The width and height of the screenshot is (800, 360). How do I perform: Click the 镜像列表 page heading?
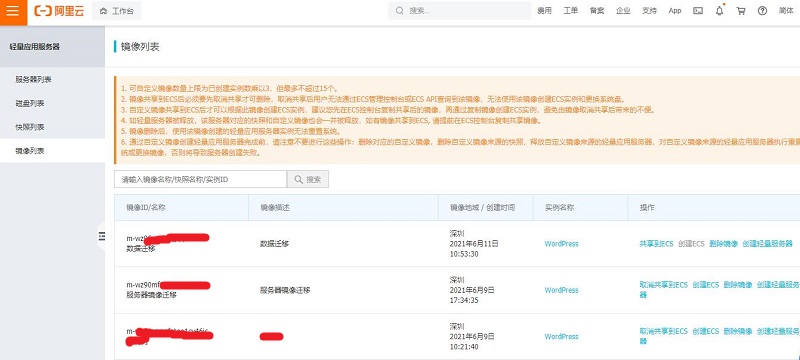click(x=140, y=47)
